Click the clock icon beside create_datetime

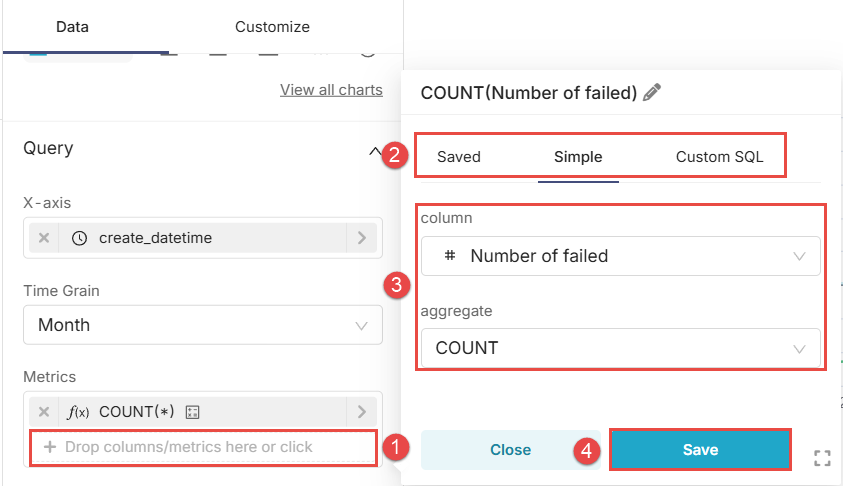point(80,238)
